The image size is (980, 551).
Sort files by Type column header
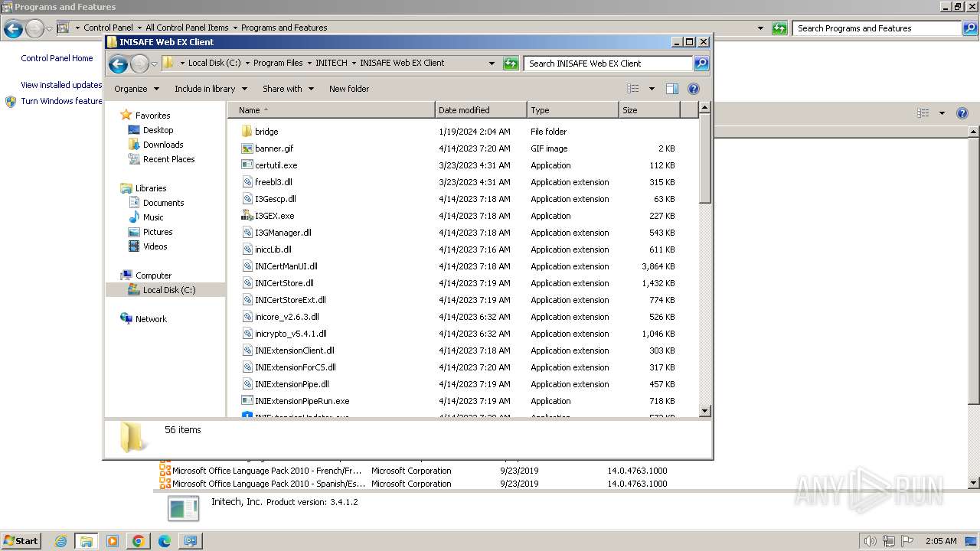pos(573,110)
